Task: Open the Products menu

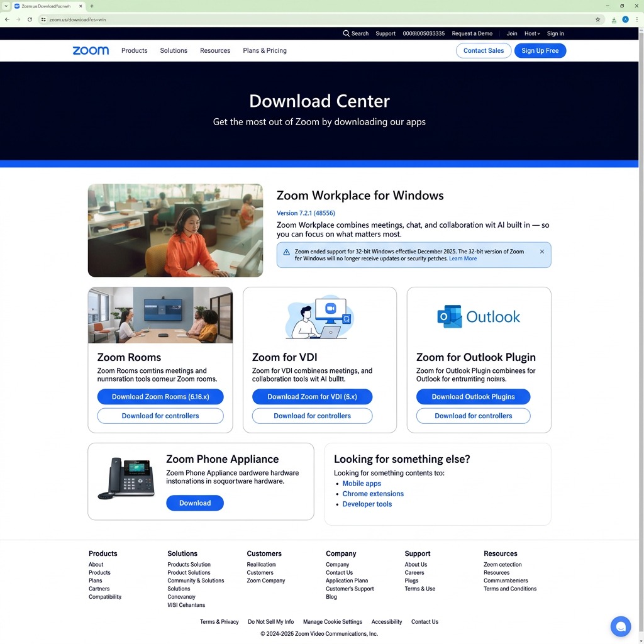Action: [x=135, y=50]
